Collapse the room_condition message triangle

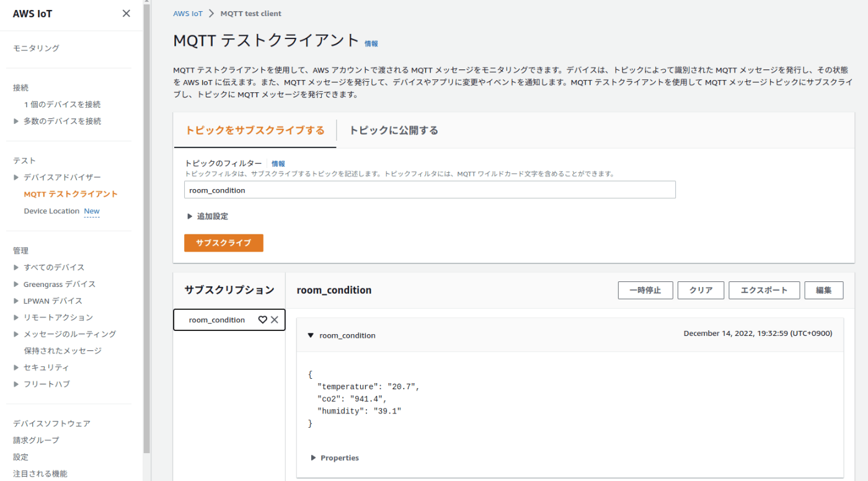[x=311, y=335]
